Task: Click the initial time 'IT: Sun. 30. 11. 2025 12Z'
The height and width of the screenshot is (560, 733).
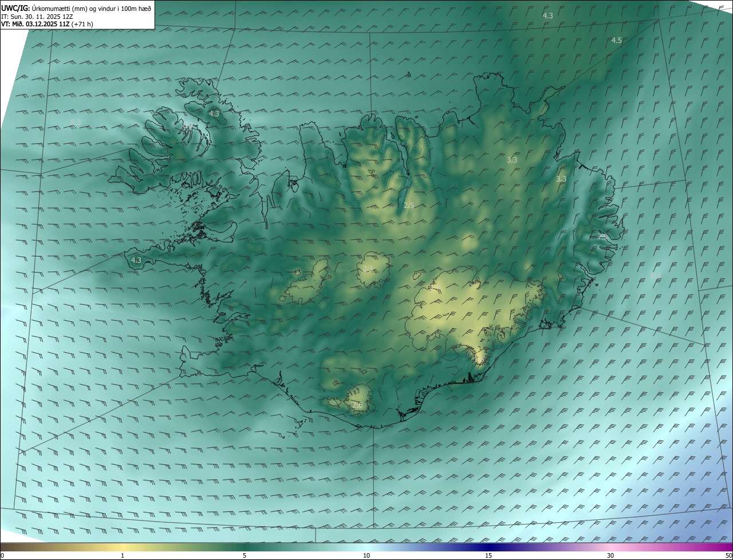Action: [x=37, y=16]
